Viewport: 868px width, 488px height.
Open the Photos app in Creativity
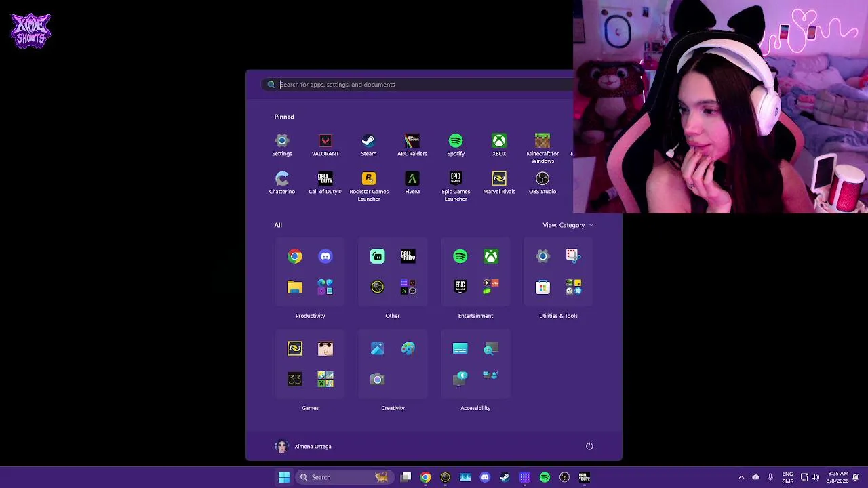point(377,348)
